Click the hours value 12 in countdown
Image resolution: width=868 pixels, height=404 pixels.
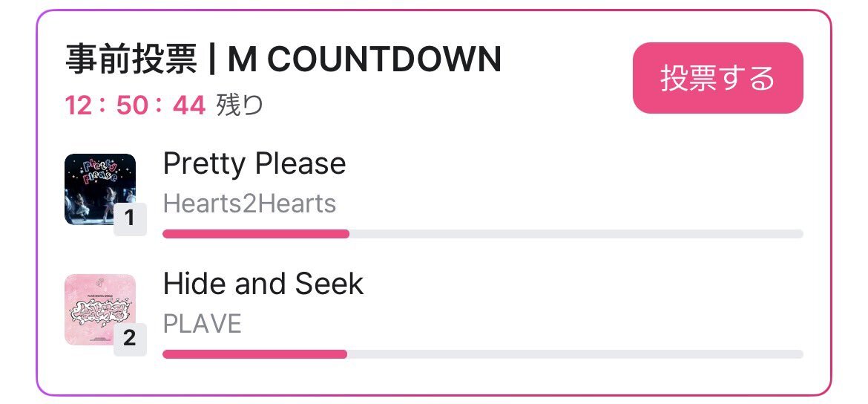point(79,106)
